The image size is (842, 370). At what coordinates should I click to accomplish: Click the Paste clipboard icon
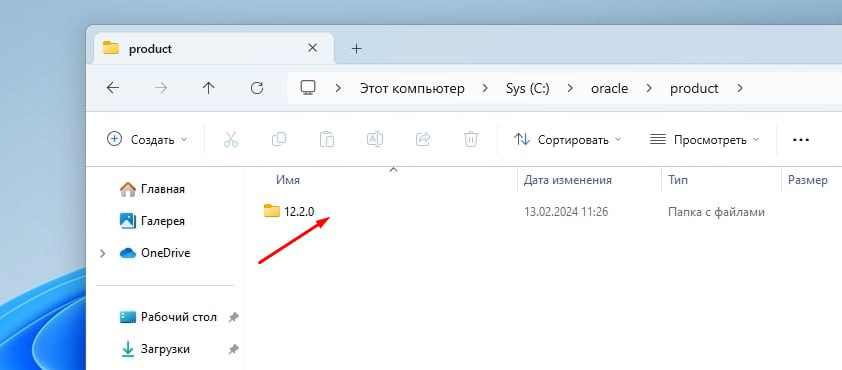(326, 140)
